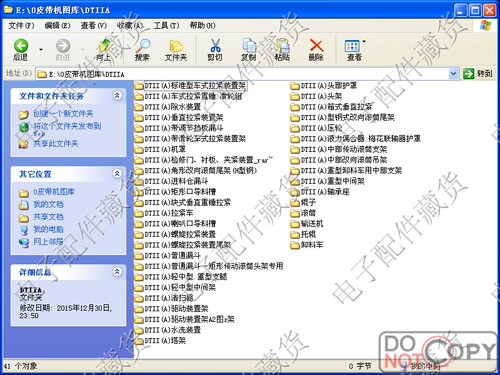Screen dimensions: 500x375
Task: Select folder DTII(A)螺旋拉紧装置
Action: (x=175, y=234)
